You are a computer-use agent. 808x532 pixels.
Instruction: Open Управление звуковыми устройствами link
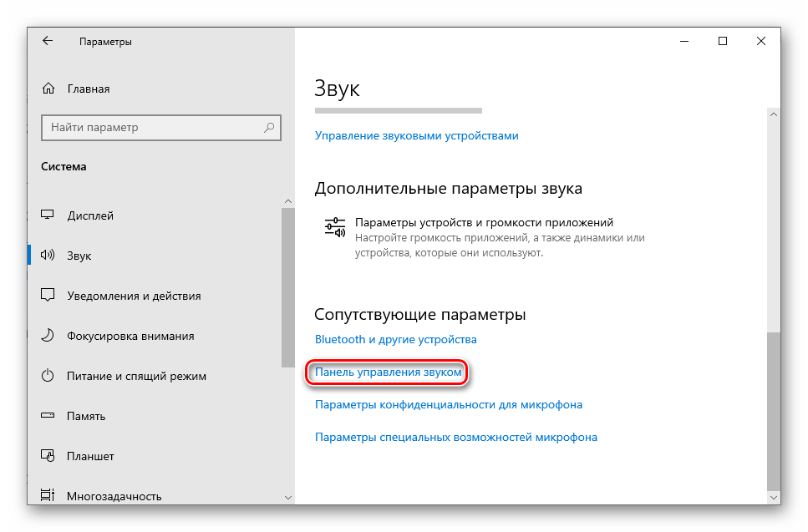pos(416,135)
